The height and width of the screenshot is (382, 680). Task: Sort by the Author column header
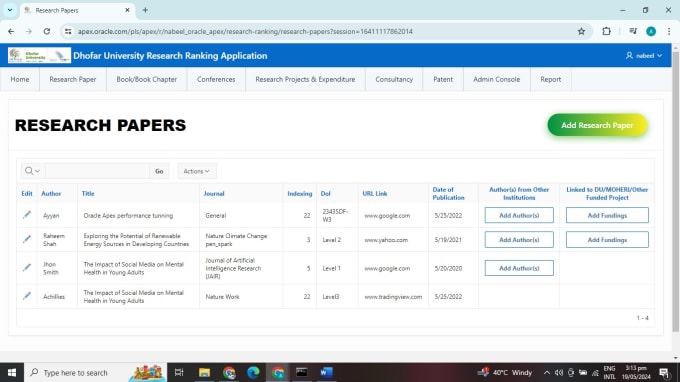tap(51, 193)
